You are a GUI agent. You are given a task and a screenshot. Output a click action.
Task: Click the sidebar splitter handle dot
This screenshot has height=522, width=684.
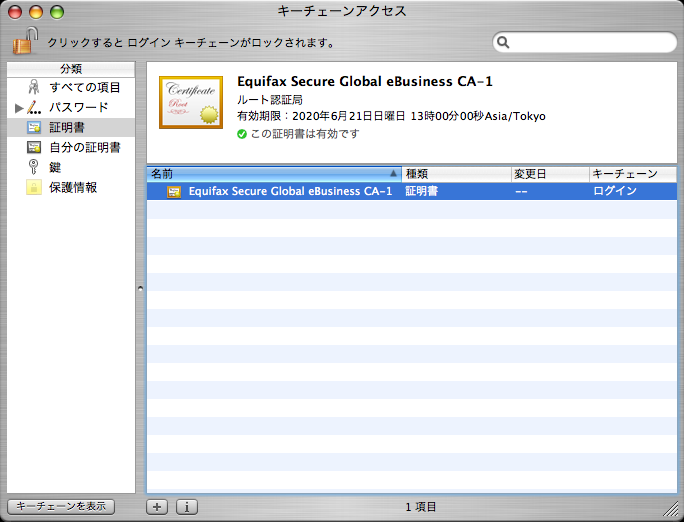click(x=140, y=288)
